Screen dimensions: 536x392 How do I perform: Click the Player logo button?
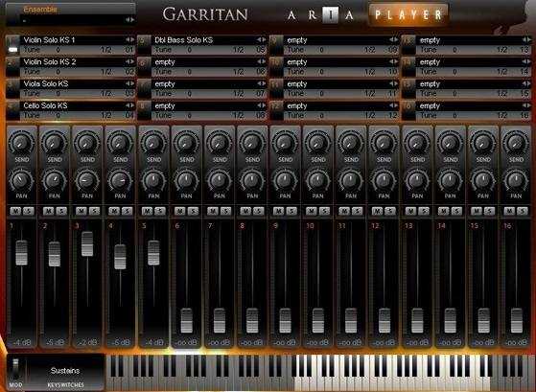[x=408, y=14]
